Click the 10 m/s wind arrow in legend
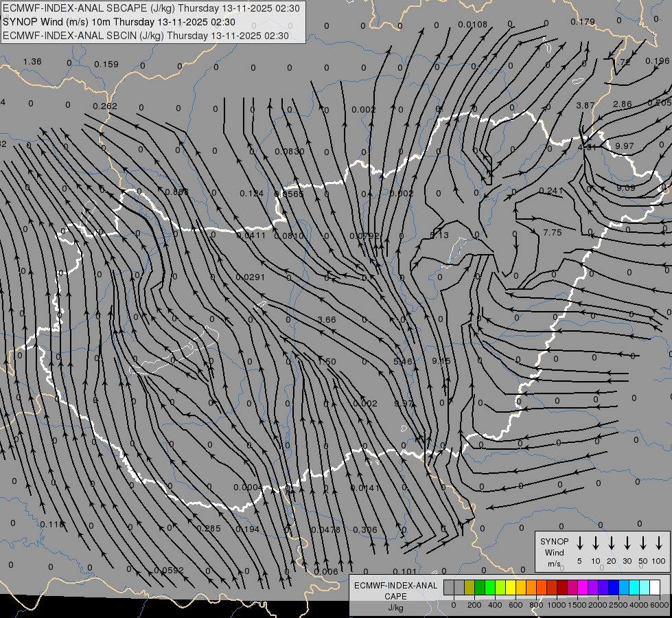672x618 pixels. 596,543
